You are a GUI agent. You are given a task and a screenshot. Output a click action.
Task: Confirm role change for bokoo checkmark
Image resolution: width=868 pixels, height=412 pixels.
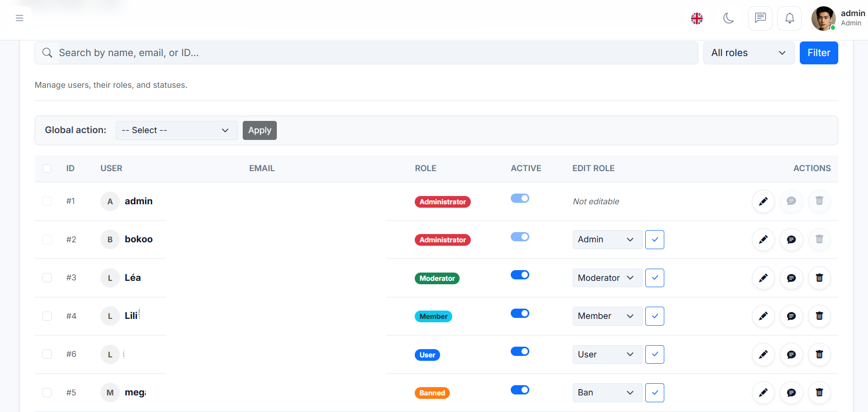(655, 239)
